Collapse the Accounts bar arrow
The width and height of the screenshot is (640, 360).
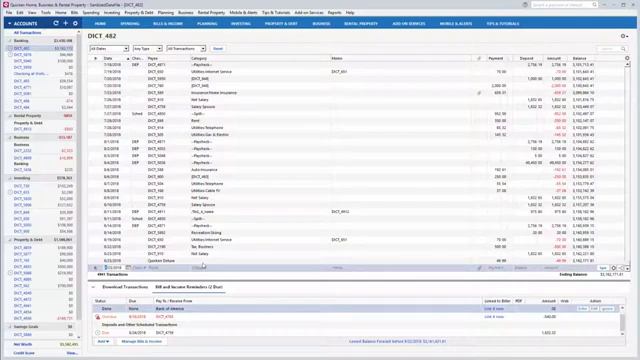9,24
